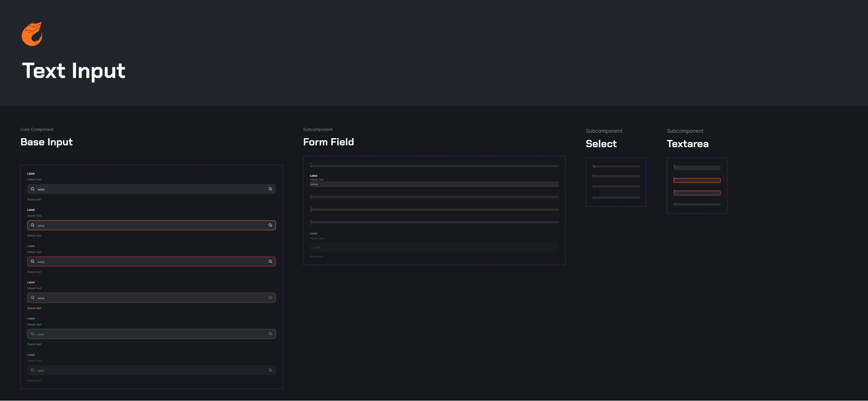Click the red 'Label' text in Base Input
This screenshot has width=868, height=401.
pos(31,246)
